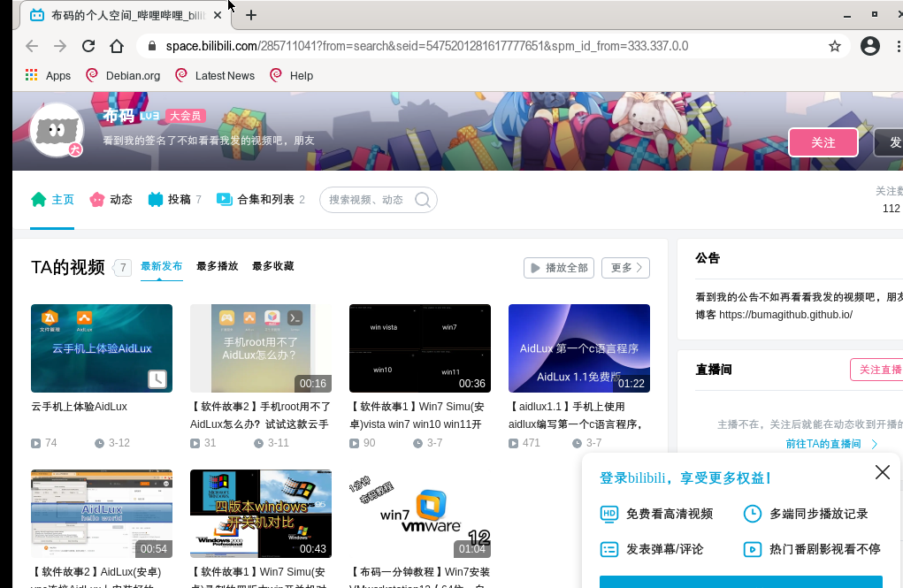Sort videos by 最多播放
This screenshot has width=903, height=588.
(x=217, y=266)
